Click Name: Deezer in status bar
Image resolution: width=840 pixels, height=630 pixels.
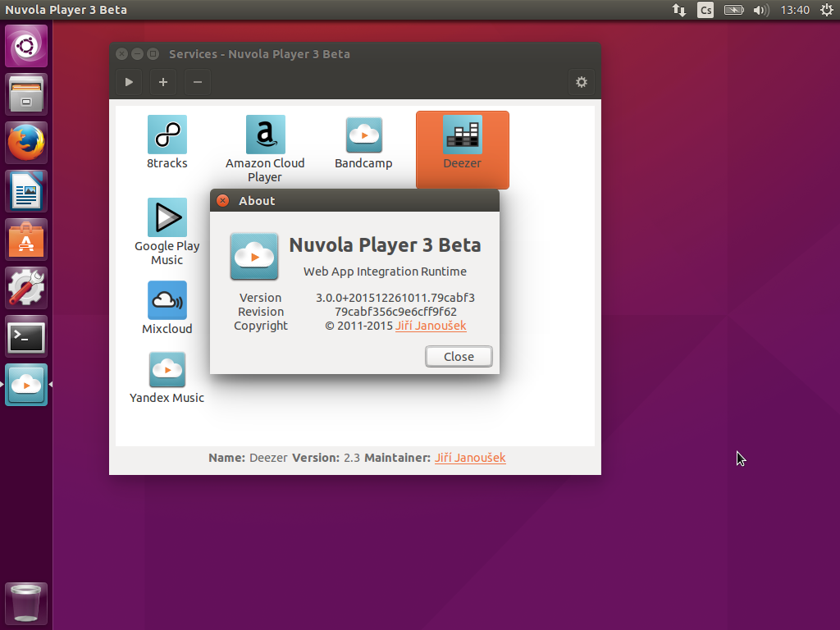tap(248, 458)
